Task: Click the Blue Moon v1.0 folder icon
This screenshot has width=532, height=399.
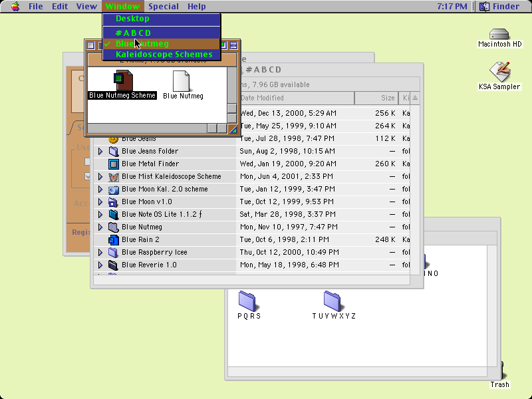Action: click(113, 202)
